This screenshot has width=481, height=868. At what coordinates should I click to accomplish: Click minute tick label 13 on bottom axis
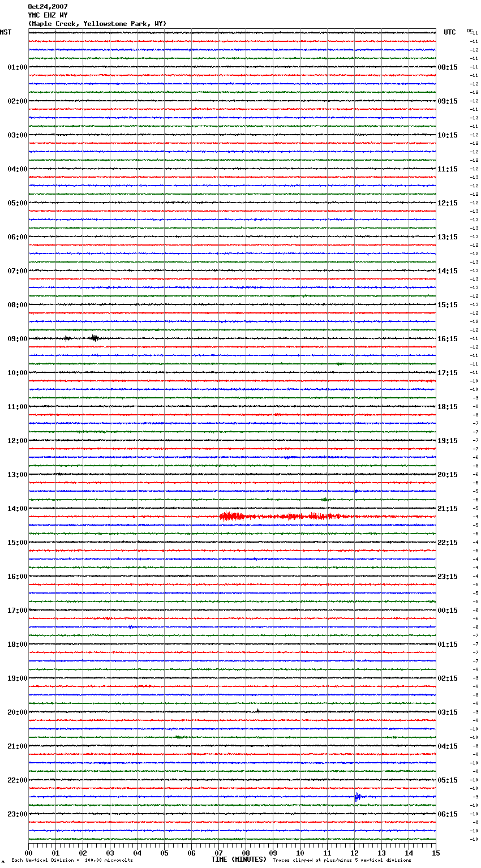pos(381,853)
